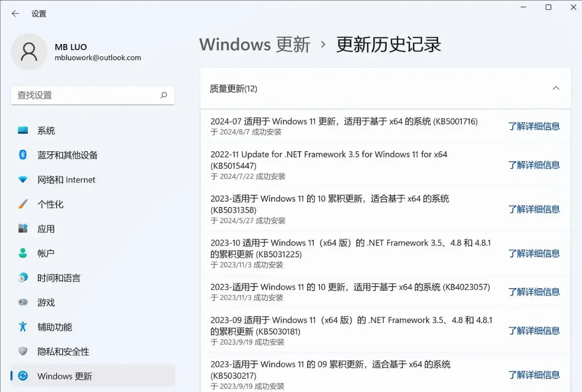Click the accessibility figure icon
The width and height of the screenshot is (582, 392).
click(x=23, y=327)
